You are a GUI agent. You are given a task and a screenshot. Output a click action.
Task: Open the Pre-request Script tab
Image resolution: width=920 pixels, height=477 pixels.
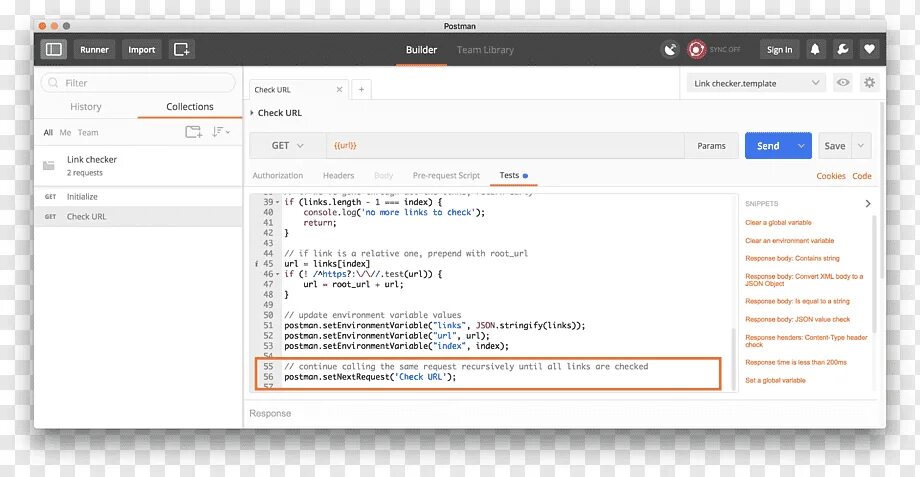[x=446, y=175]
